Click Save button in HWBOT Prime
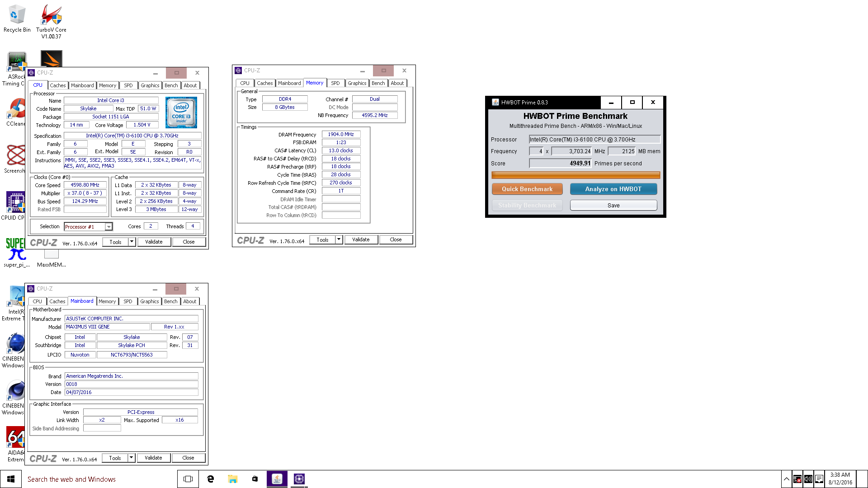Viewport: 868px width, 488px height. [613, 205]
